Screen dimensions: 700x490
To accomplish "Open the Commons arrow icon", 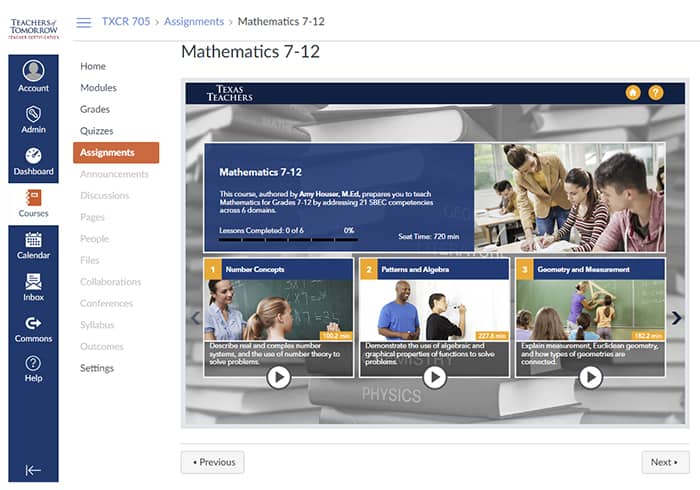I will pyautogui.click(x=33, y=323).
